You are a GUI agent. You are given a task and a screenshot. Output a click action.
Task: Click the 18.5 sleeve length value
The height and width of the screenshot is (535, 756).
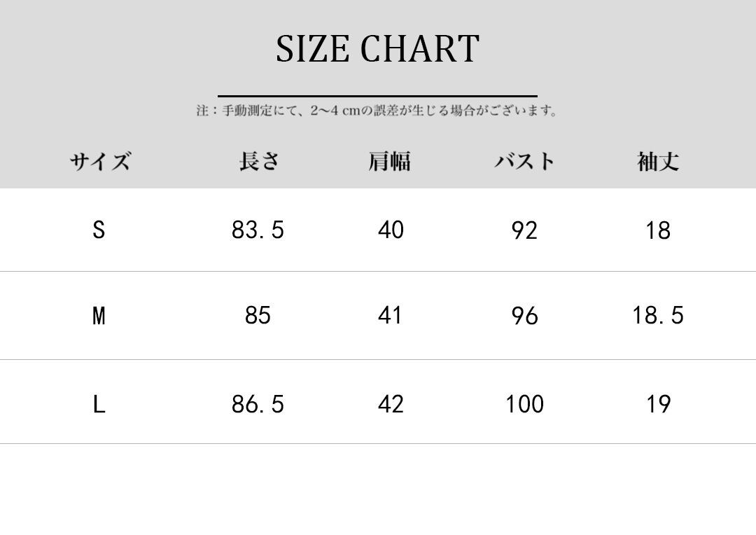coord(658,315)
